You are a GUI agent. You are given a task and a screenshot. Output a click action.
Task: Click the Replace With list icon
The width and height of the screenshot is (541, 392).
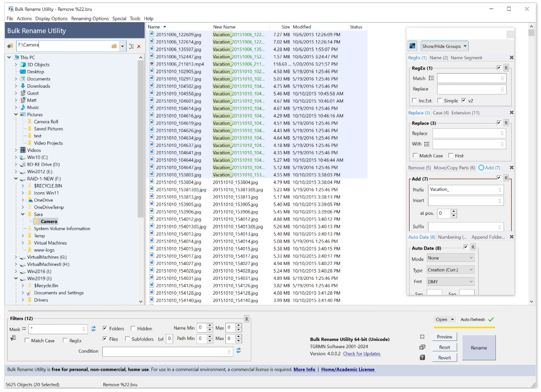coord(427,144)
